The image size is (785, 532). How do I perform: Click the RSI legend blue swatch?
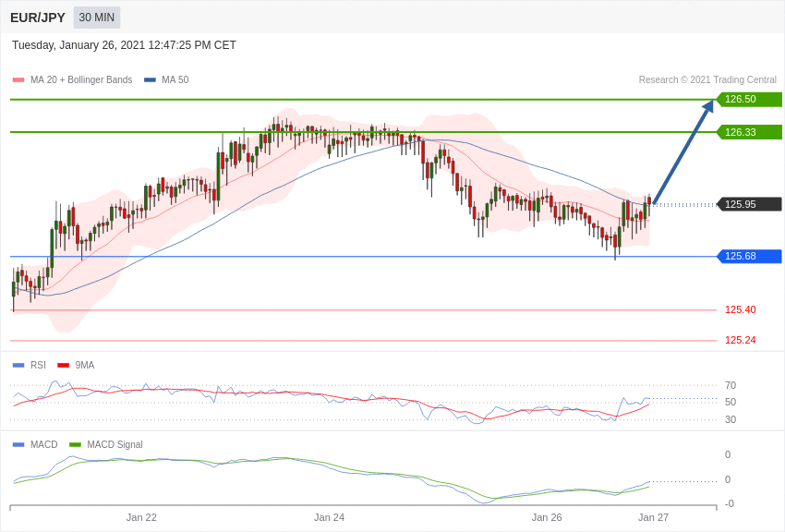18,366
